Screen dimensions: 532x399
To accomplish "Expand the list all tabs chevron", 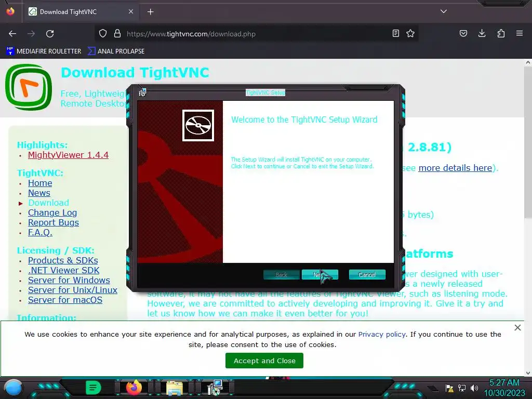I will [444, 11].
